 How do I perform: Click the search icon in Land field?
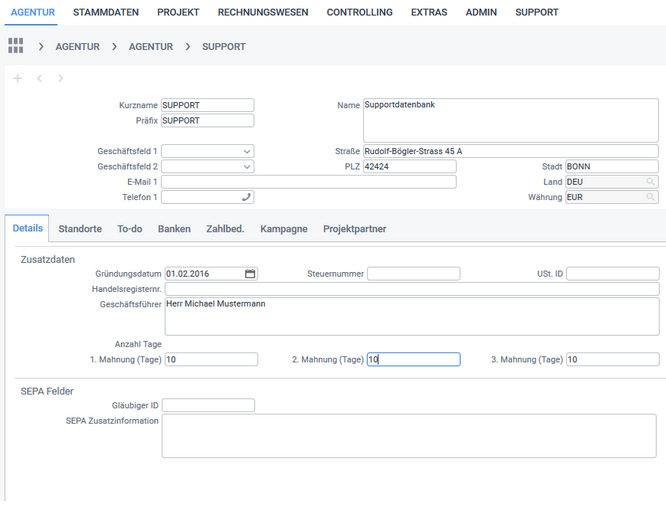coord(650,182)
